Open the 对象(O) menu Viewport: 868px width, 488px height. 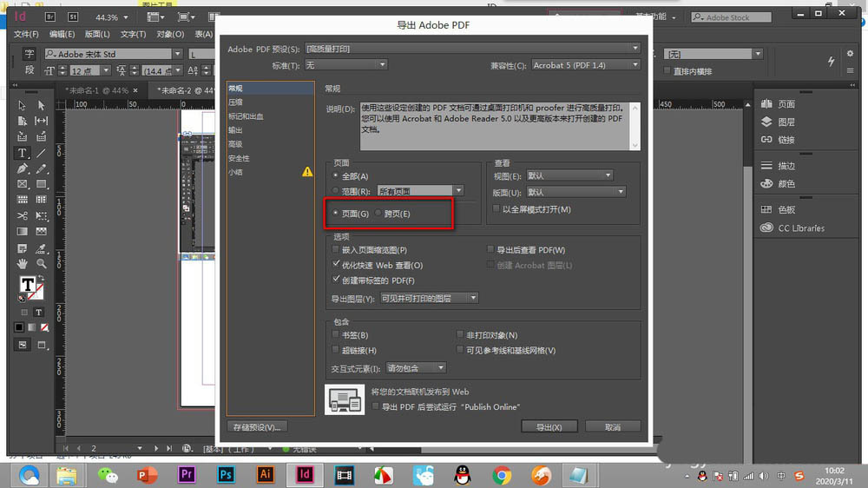click(170, 34)
